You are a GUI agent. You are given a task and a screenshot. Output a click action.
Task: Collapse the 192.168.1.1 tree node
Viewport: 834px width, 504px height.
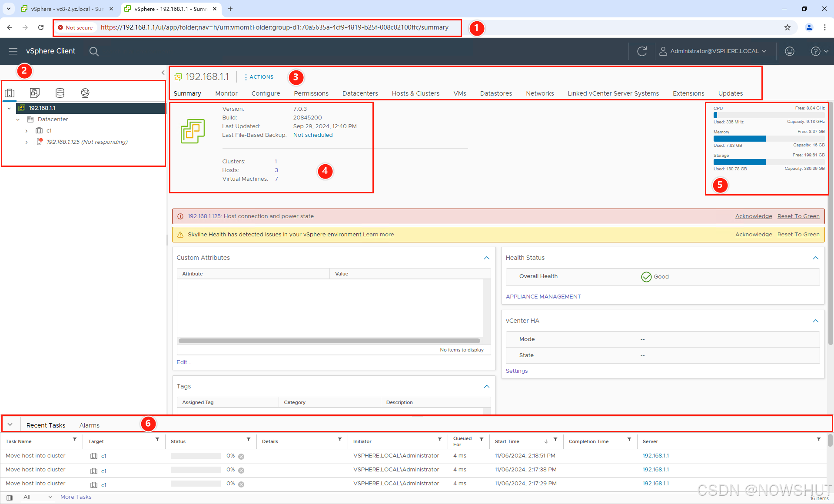(x=9, y=108)
